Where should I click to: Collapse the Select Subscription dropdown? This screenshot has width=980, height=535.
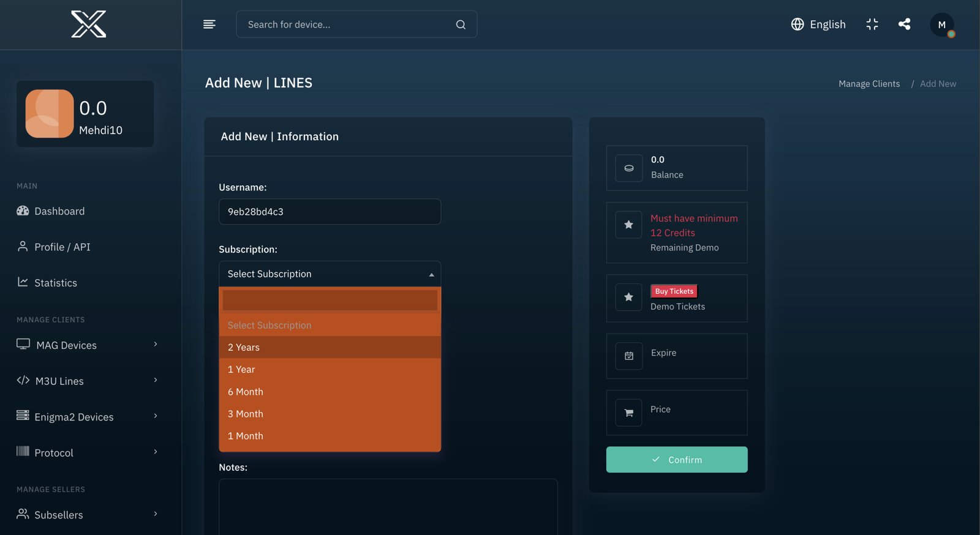(330, 274)
